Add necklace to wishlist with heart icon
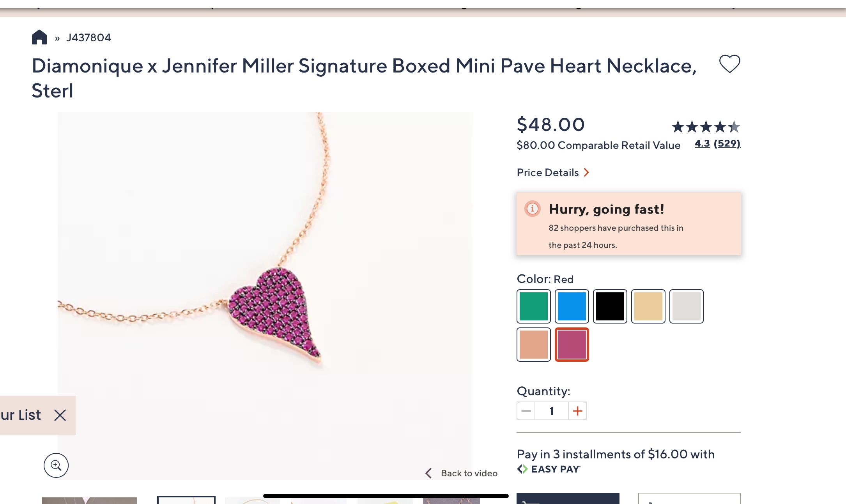 click(x=729, y=64)
